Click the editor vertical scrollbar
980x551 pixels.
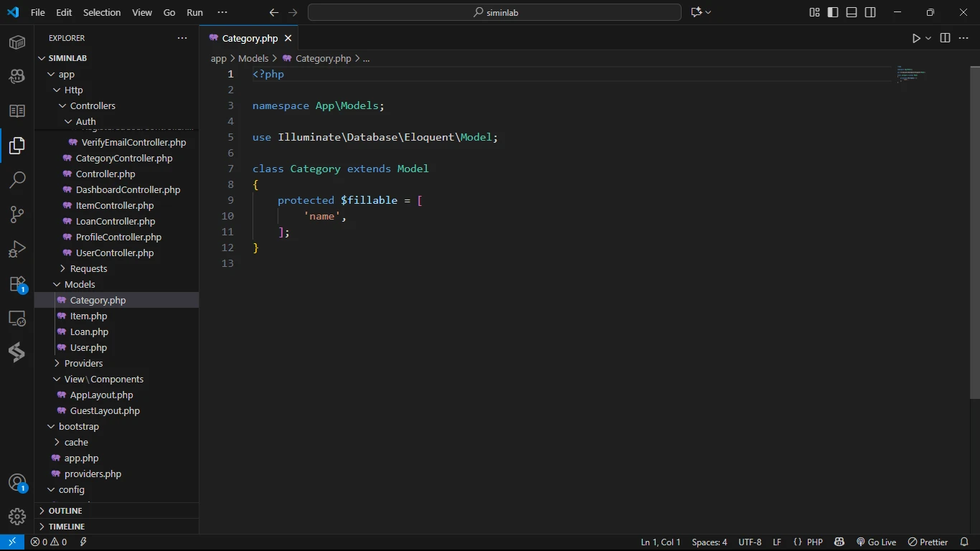tap(974, 230)
